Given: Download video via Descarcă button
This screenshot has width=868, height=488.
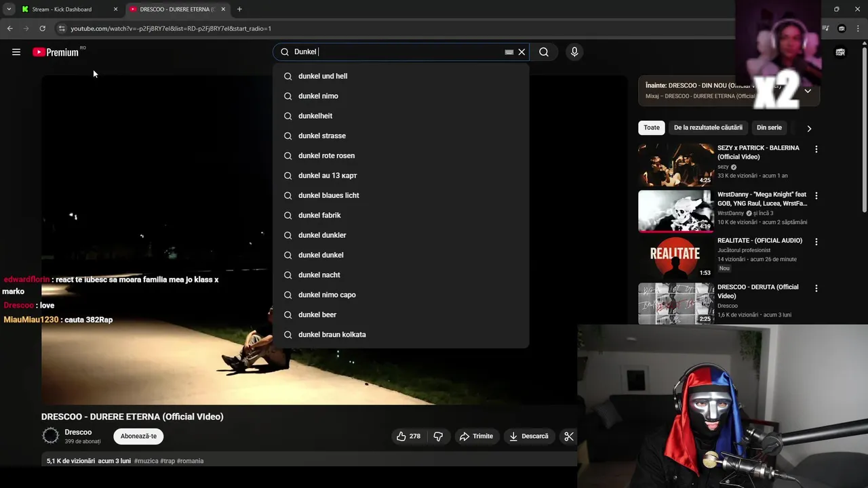Looking at the screenshot, I should coord(529,436).
